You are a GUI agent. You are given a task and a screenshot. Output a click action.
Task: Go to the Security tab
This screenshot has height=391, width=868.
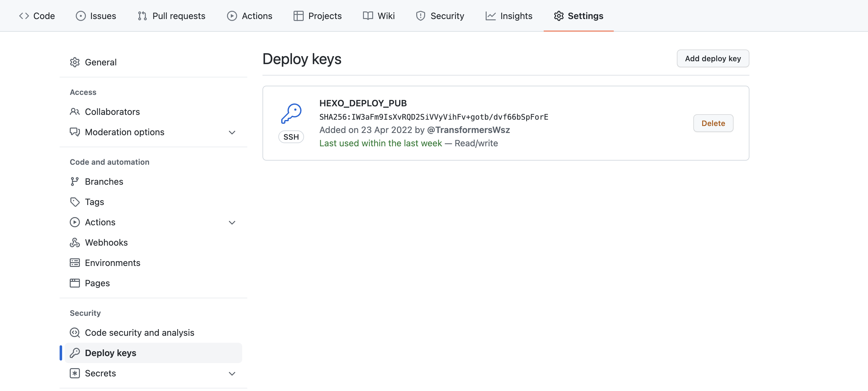click(x=440, y=16)
